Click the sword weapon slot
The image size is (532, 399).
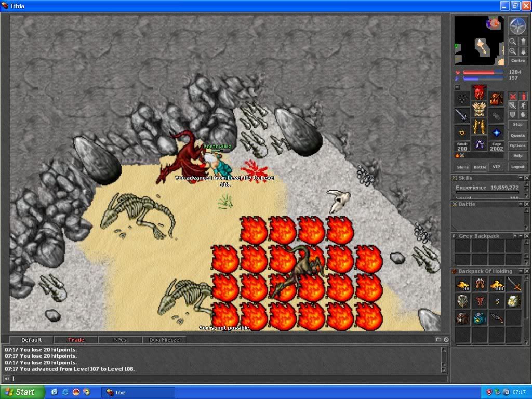(x=462, y=116)
